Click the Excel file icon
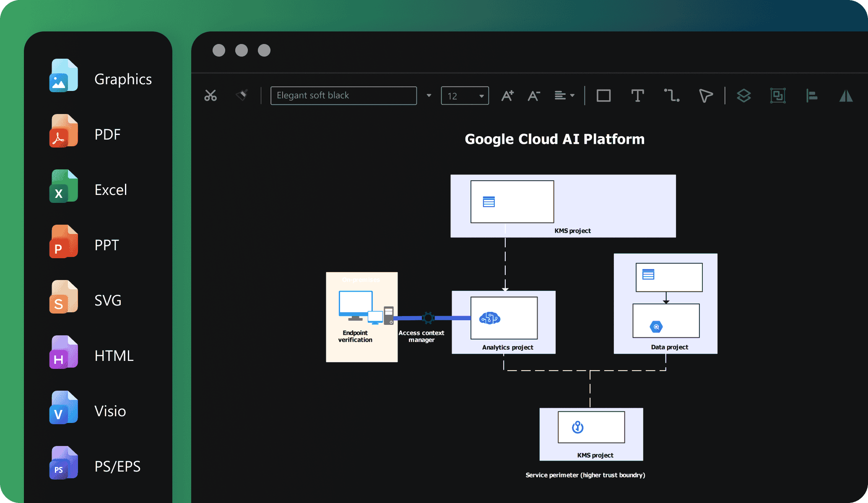Screen dimensions: 868x503 click(x=63, y=186)
